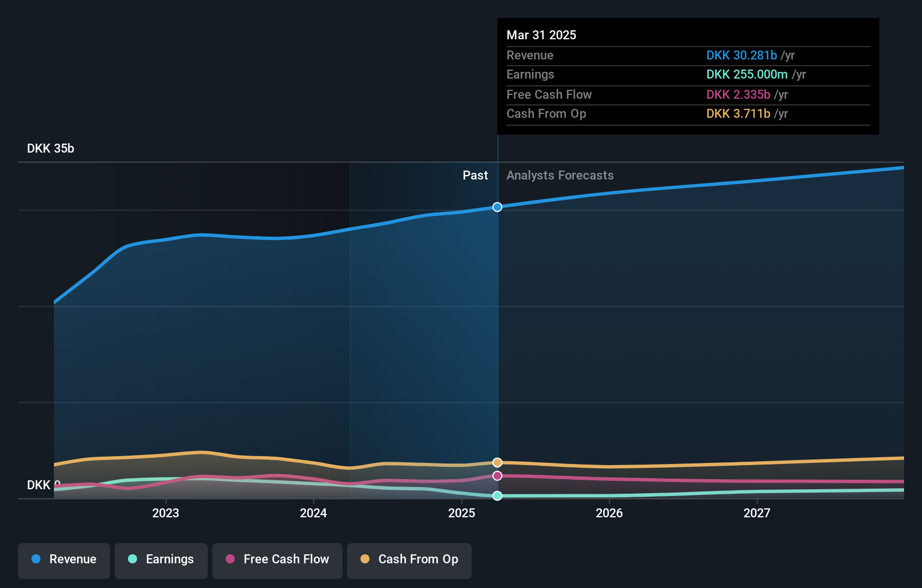Click the blue Revenue data point marker
The height and width of the screenshot is (588, 922).
pyautogui.click(x=497, y=207)
